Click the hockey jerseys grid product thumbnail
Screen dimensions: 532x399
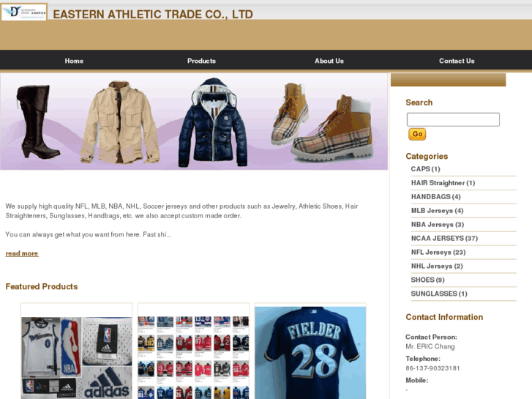193,357
